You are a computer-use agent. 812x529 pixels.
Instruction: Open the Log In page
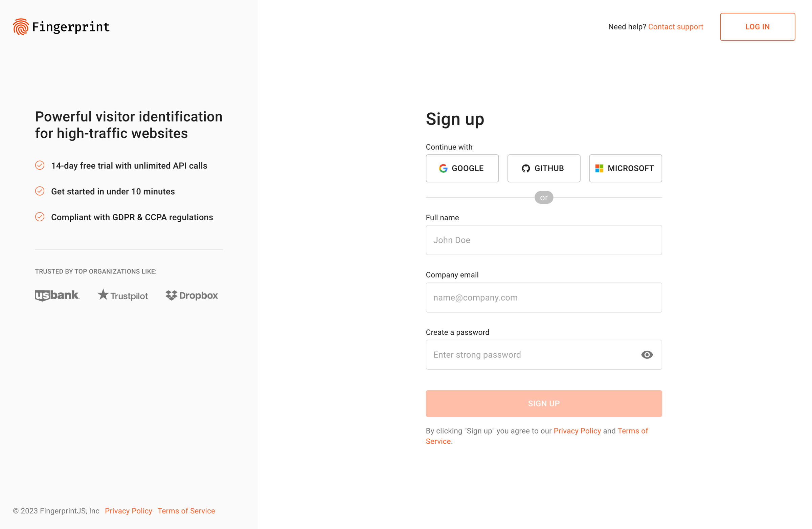coord(758,27)
